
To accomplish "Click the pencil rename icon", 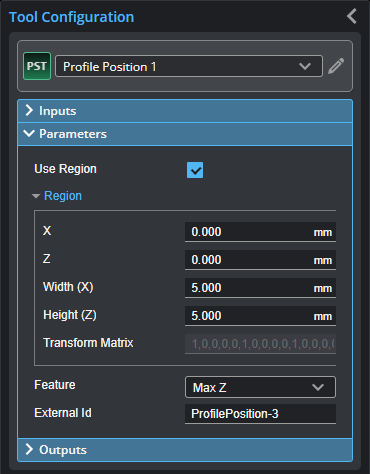I will (336, 66).
